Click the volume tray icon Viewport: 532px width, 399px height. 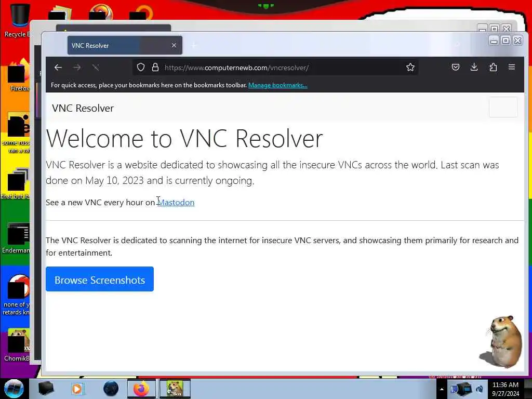point(480,389)
